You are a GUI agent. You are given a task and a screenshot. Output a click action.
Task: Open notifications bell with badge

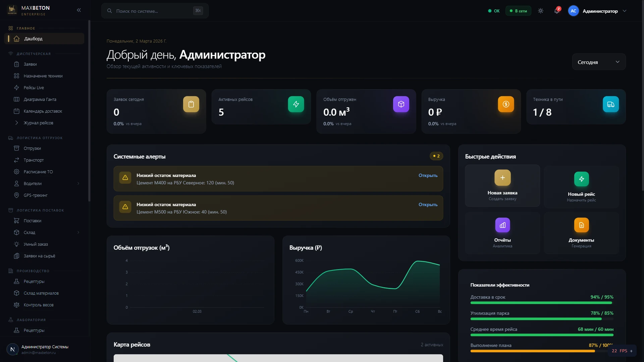[557, 11]
